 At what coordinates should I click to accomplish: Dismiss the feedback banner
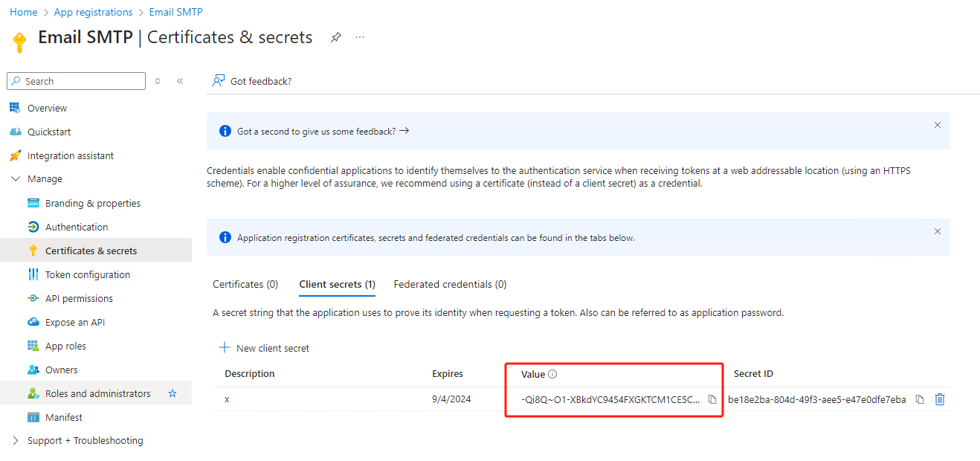click(x=938, y=125)
